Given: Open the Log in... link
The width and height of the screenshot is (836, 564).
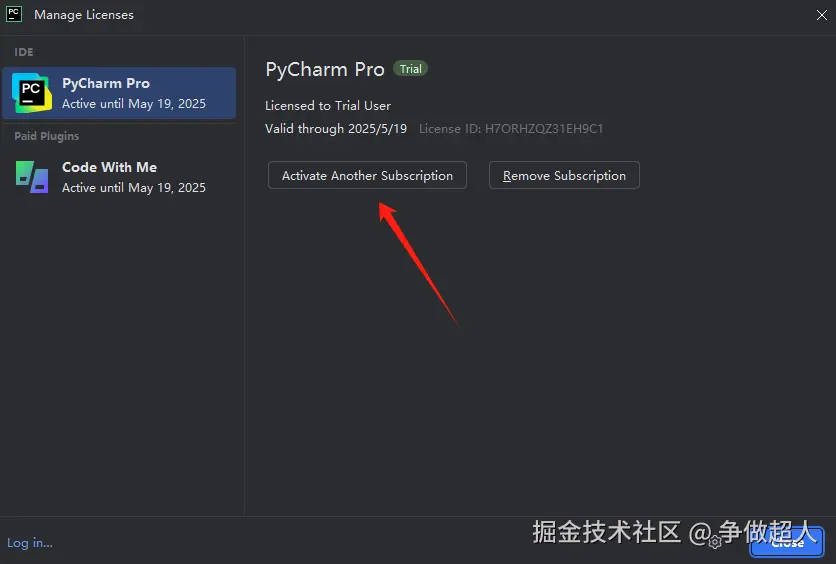Looking at the screenshot, I should 30,543.
